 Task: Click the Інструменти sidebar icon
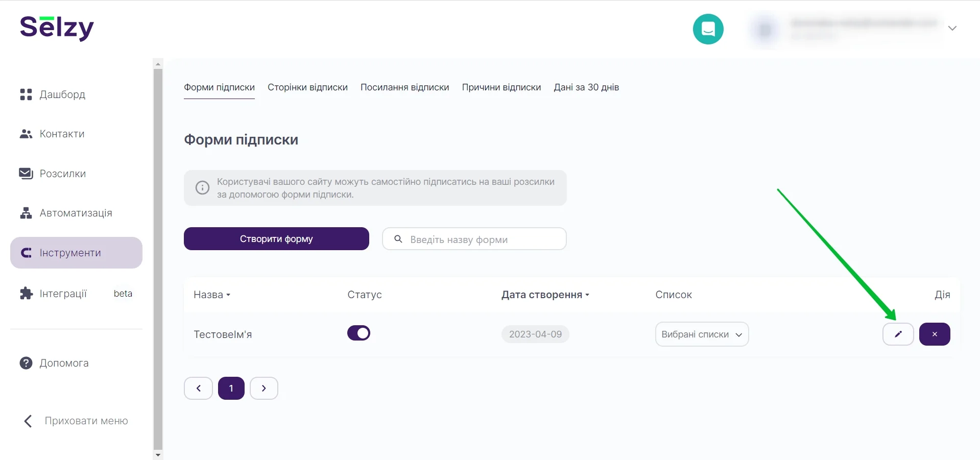click(26, 253)
